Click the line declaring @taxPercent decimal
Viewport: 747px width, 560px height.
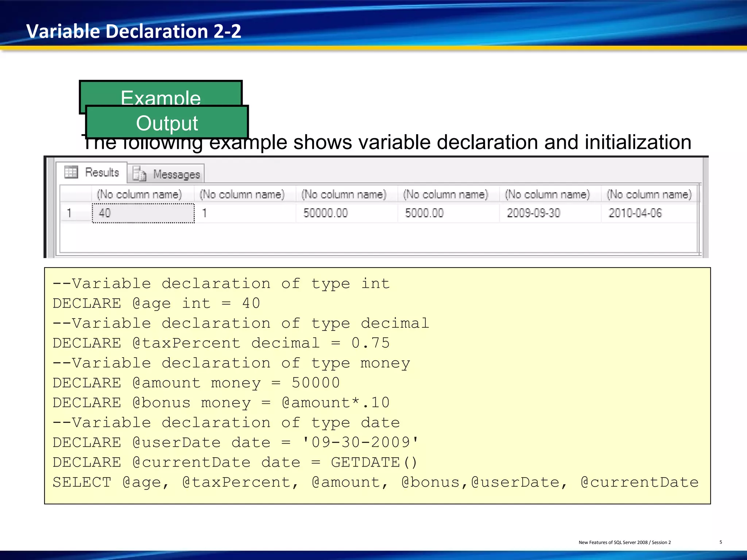[x=221, y=343]
